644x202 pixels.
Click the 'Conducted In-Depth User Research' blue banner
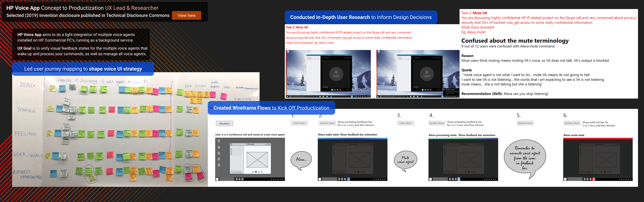[361, 17]
